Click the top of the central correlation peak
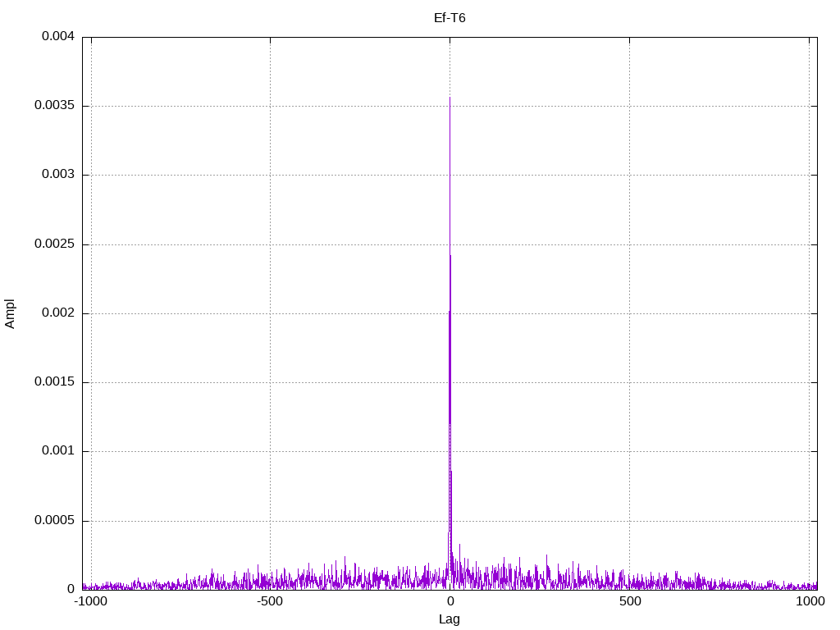 pyautogui.click(x=450, y=98)
